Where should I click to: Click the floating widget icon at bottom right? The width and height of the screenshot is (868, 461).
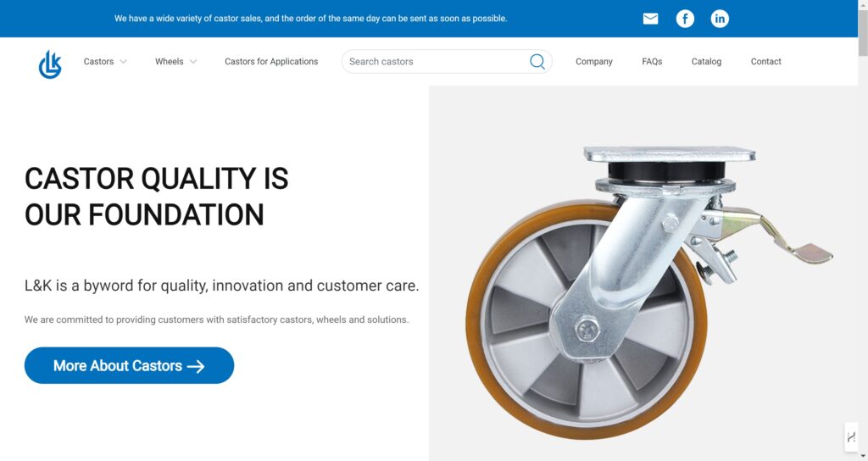point(851,436)
